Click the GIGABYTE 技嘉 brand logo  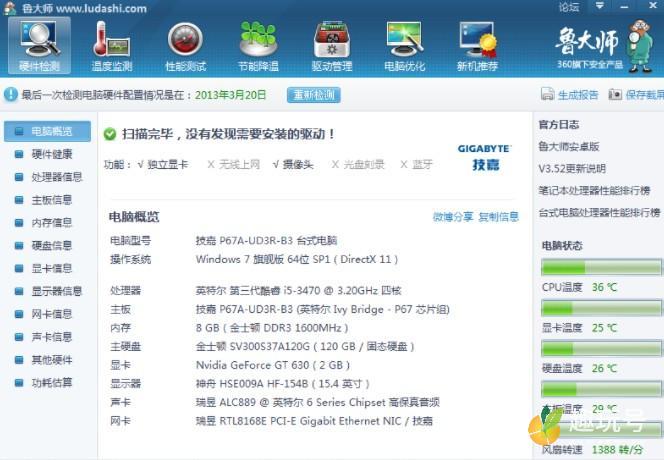[484, 156]
